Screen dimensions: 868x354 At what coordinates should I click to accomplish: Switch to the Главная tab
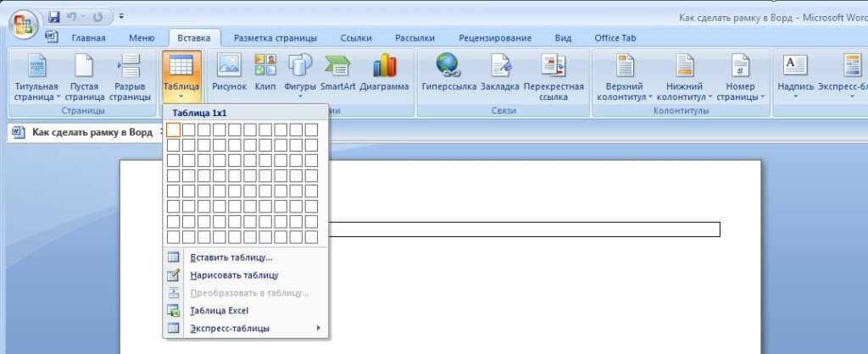(88, 38)
